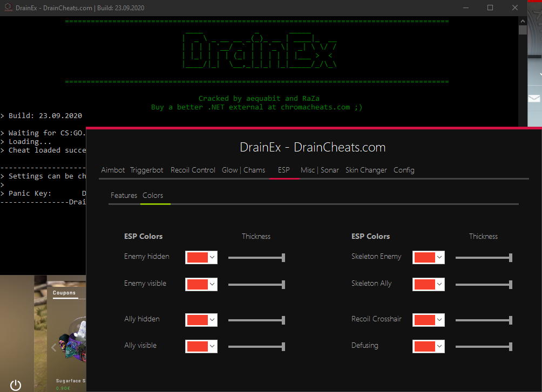Click the 'Build: 23.09.2020' console line
Screen dimensions: 542x392
tap(42, 116)
